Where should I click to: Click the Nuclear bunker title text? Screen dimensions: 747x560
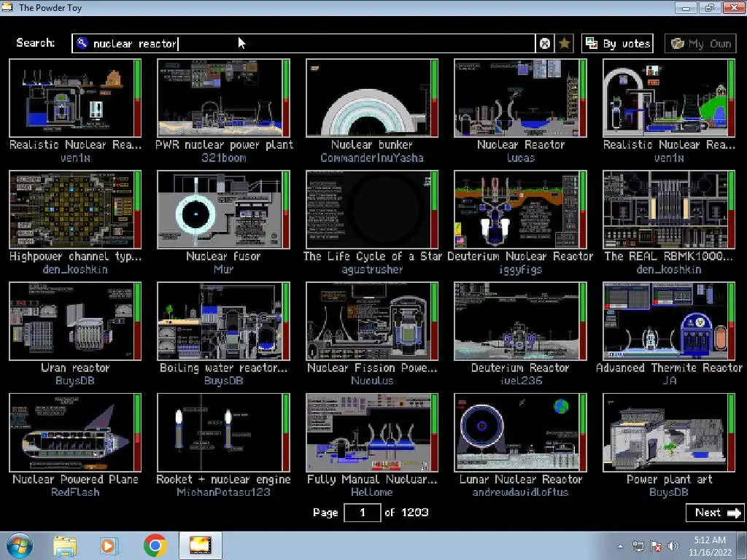coord(372,145)
